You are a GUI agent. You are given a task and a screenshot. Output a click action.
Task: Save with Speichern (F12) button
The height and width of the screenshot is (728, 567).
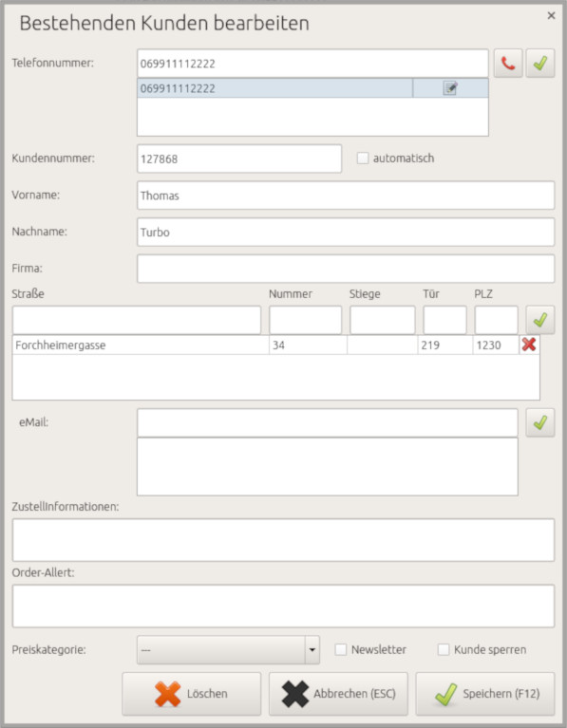[x=485, y=694]
